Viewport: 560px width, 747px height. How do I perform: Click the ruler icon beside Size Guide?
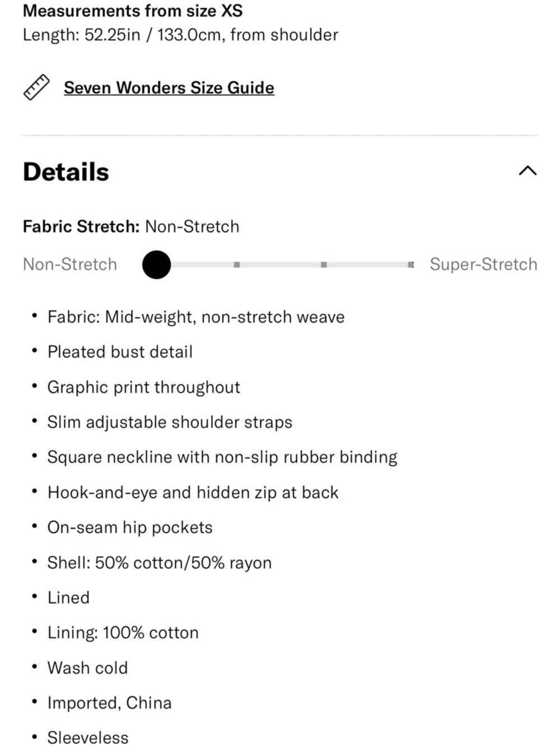(36, 87)
